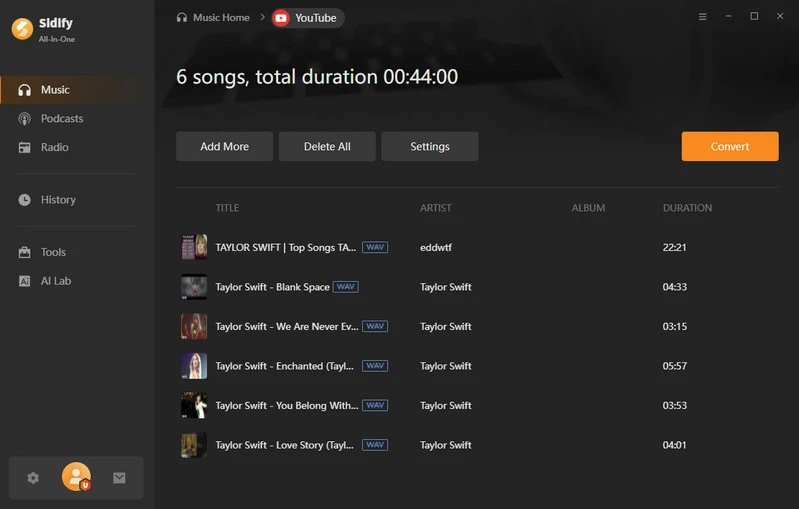
Task: Click the song count and total duration heading
Action: pos(317,77)
